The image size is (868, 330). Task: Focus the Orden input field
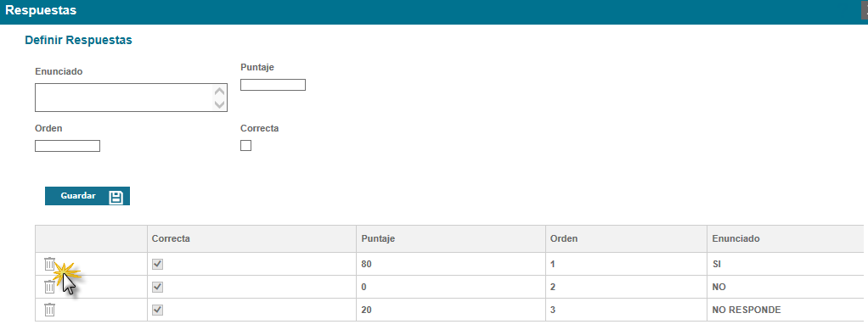tap(68, 146)
